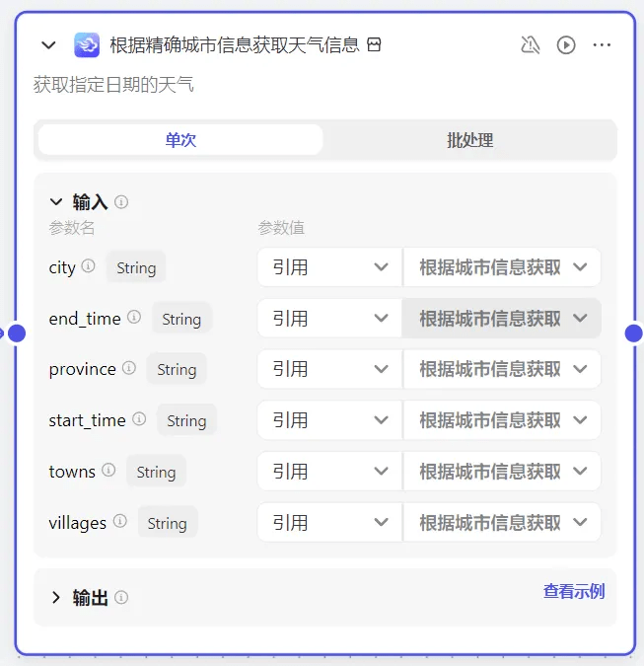Click the info icon beside city
The image size is (644, 666).
pos(89,266)
